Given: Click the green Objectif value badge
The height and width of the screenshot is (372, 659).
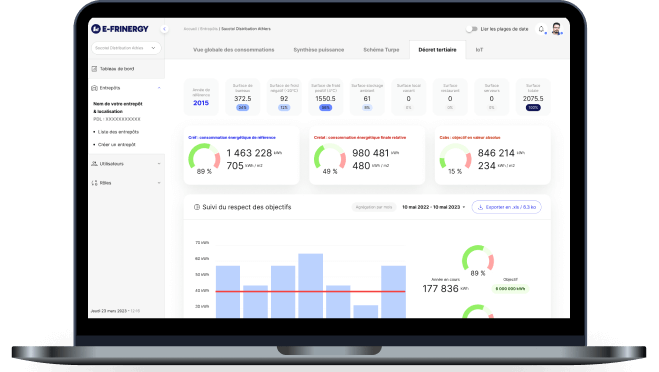Looking at the screenshot, I should point(510,288).
